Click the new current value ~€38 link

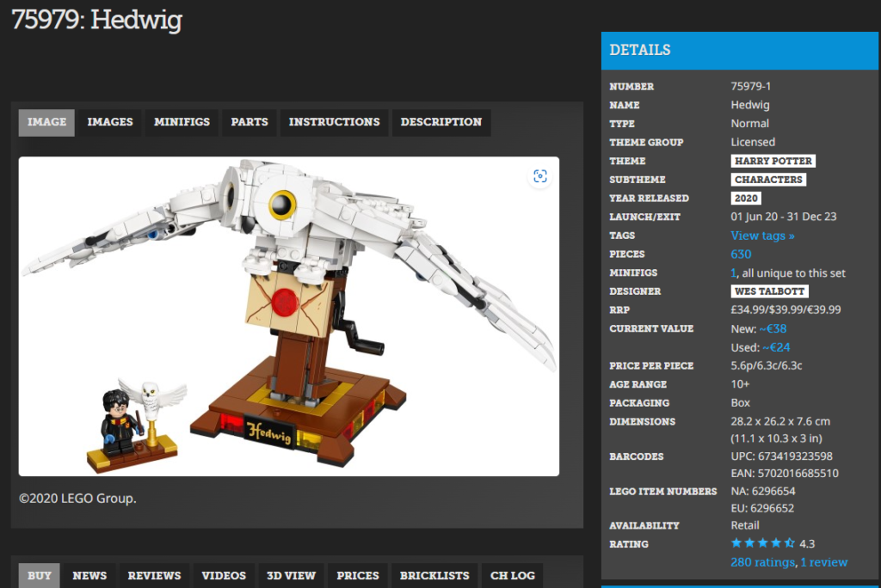tap(773, 329)
